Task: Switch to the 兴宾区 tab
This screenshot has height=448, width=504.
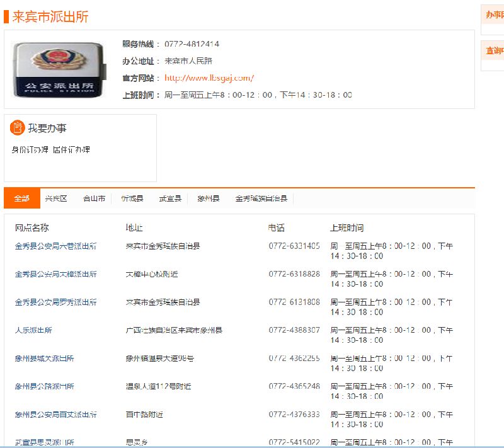Action: (x=56, y=198)
